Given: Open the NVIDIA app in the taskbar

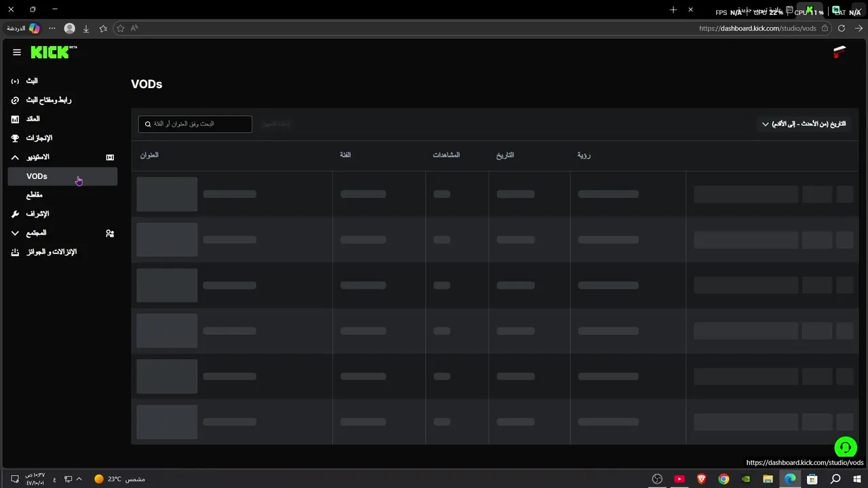Looking at the screenshot, I should [x=746, y=479].
